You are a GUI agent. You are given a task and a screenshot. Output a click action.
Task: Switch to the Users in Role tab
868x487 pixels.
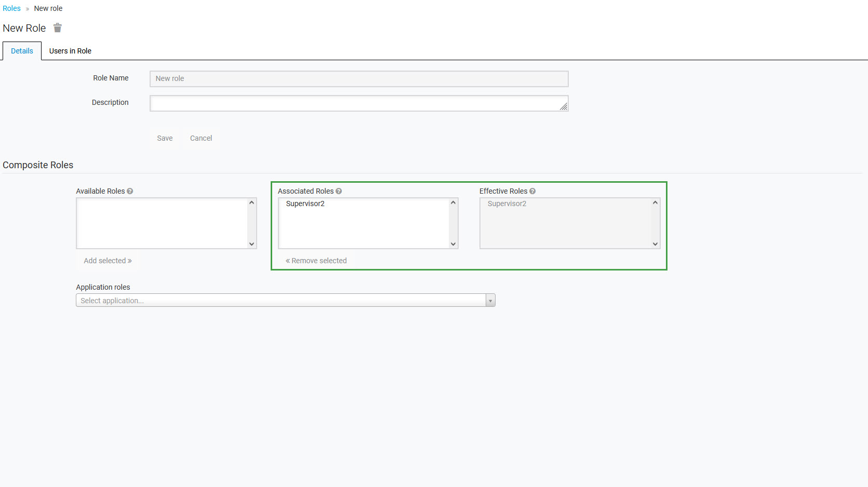click(x=70, y=51)
